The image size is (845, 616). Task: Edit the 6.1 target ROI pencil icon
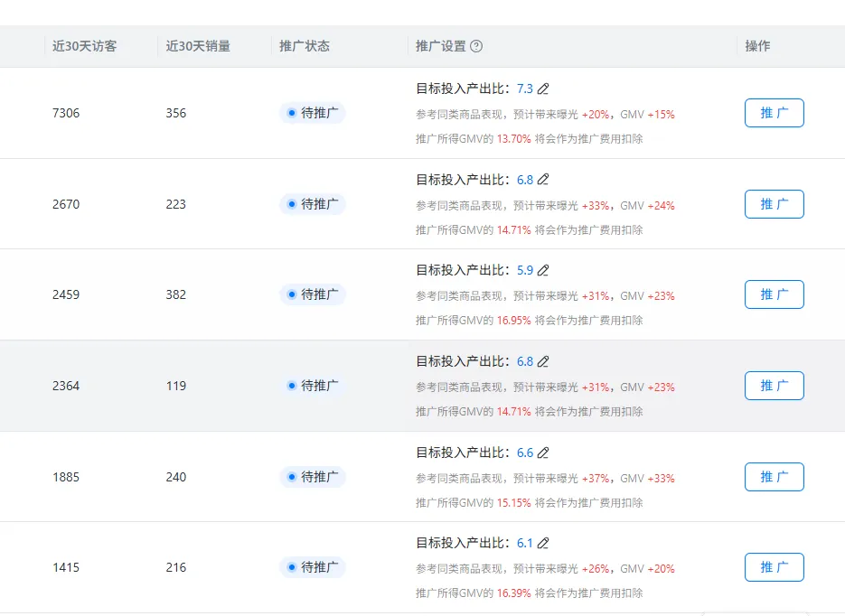(x=543, y=544)
